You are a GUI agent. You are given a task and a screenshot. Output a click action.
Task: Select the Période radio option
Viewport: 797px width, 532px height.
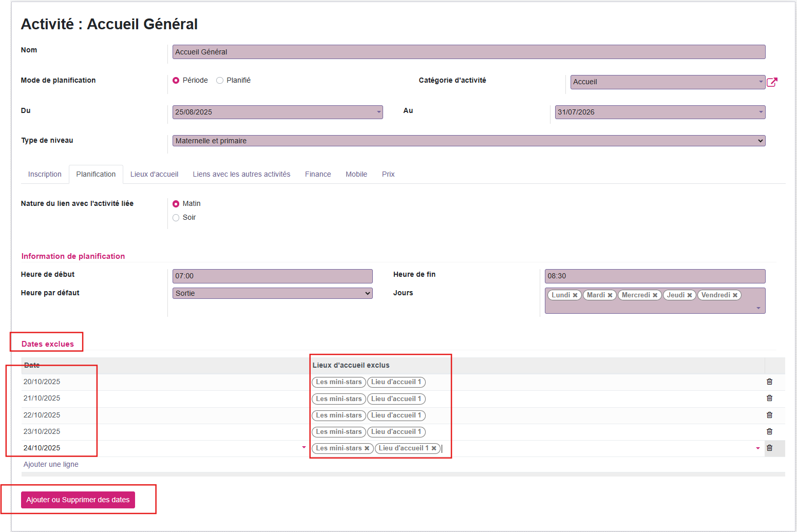(x=176, y=81)
